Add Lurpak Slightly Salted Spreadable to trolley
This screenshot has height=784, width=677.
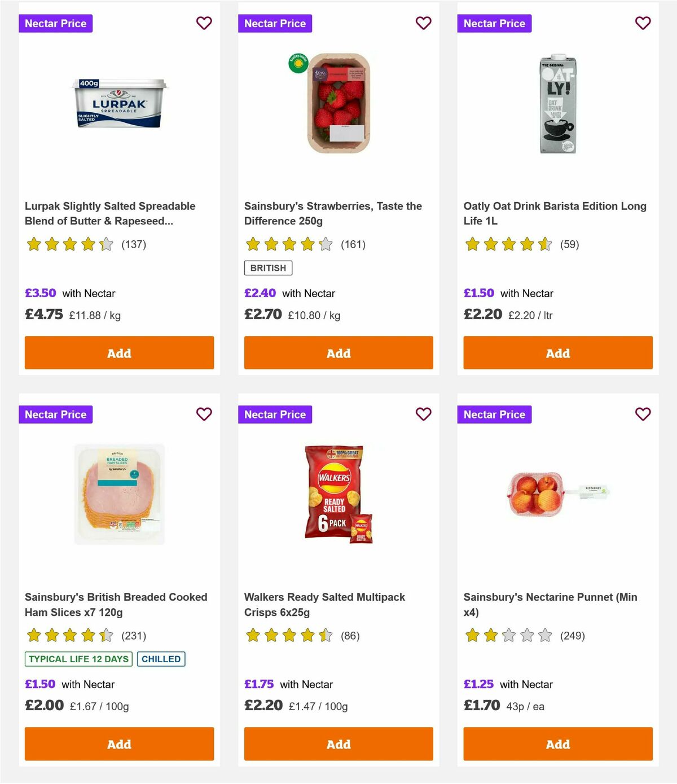[x=118, y=353]
